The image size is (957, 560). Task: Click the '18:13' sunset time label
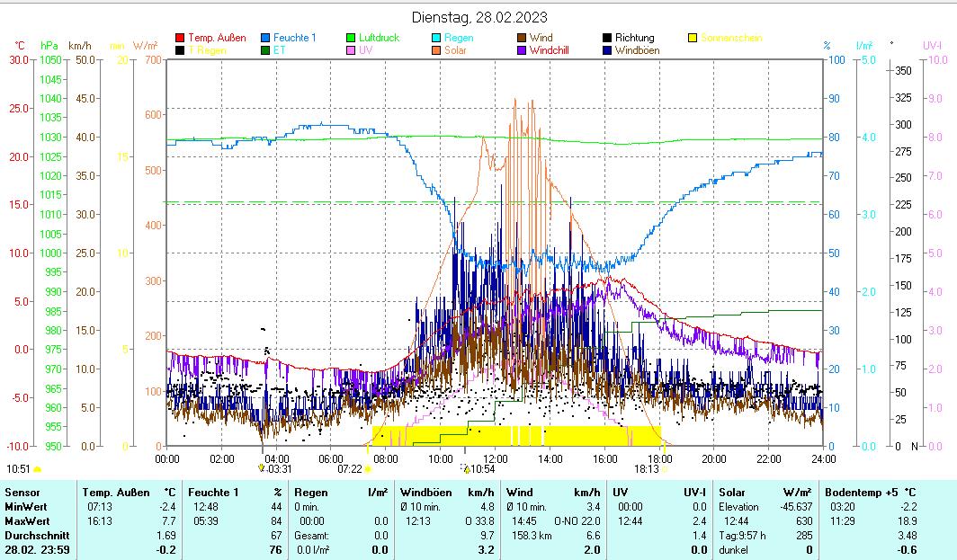(647, 469)
